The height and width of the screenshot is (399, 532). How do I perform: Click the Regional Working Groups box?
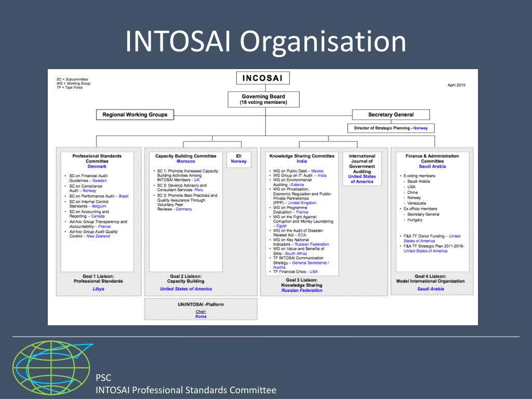click(135, 115)
